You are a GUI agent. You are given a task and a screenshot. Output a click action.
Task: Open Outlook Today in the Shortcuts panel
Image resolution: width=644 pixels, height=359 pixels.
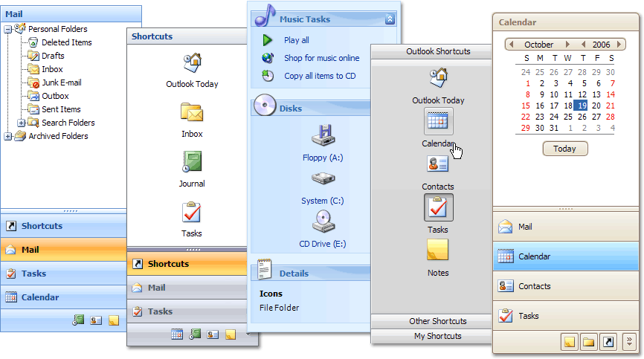[x=192, y=63]
